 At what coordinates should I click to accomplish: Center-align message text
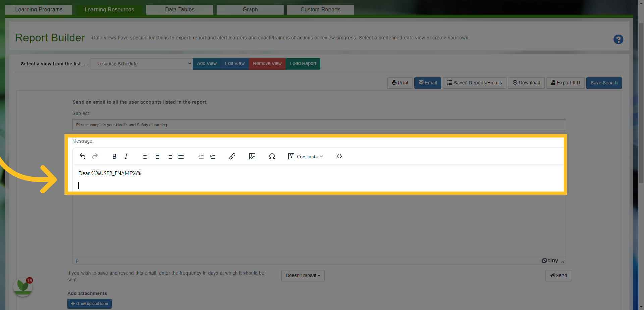[157, 156]
